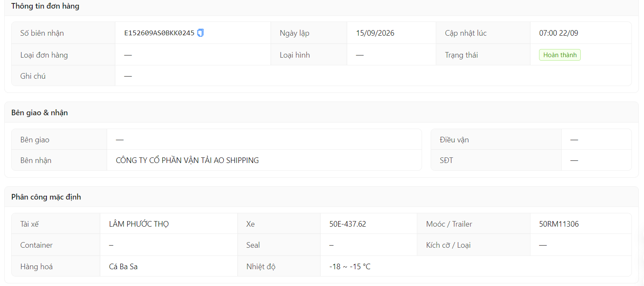
Task: Click the 'Container' label
Action: pyautogui.click(x=37, y=245)
